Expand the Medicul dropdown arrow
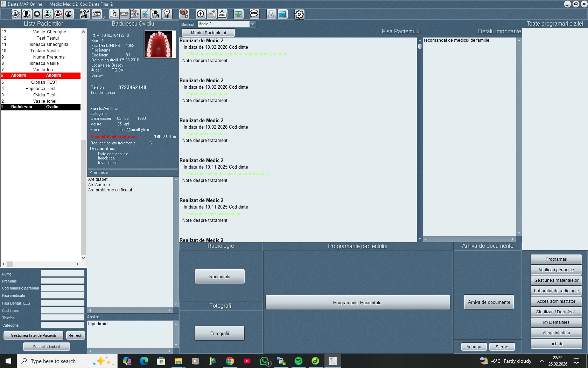 (x=252, y=24)
